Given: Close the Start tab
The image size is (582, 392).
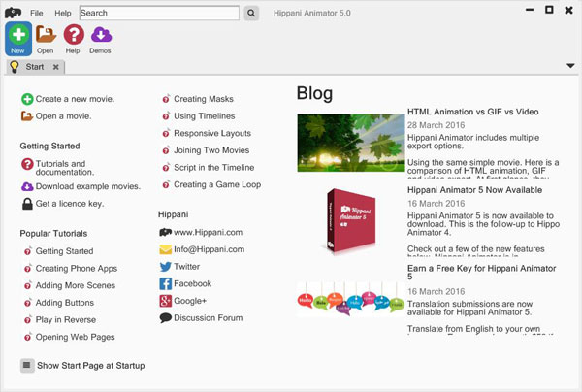Looking at the screenshot, I should (x=55, y=67).
